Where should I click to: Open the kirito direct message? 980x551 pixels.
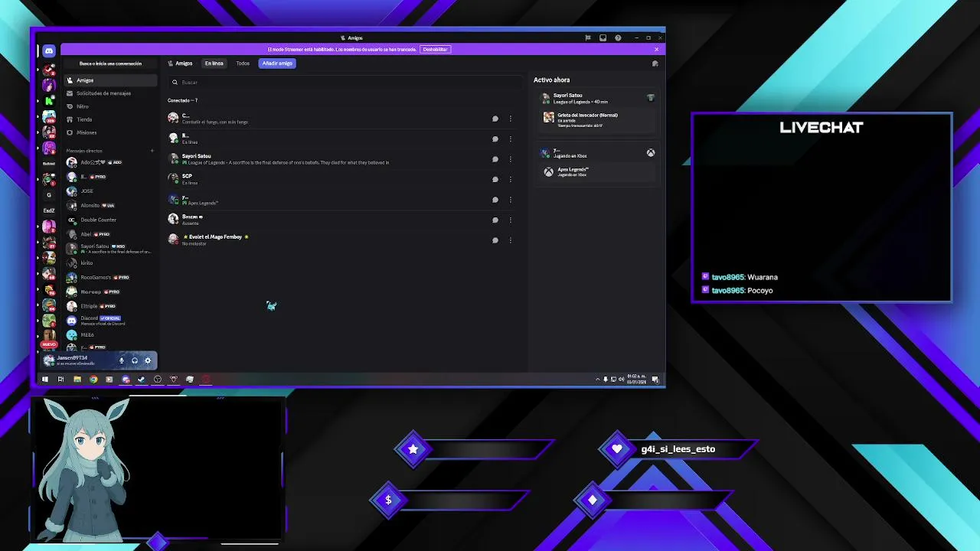[110, 262]
